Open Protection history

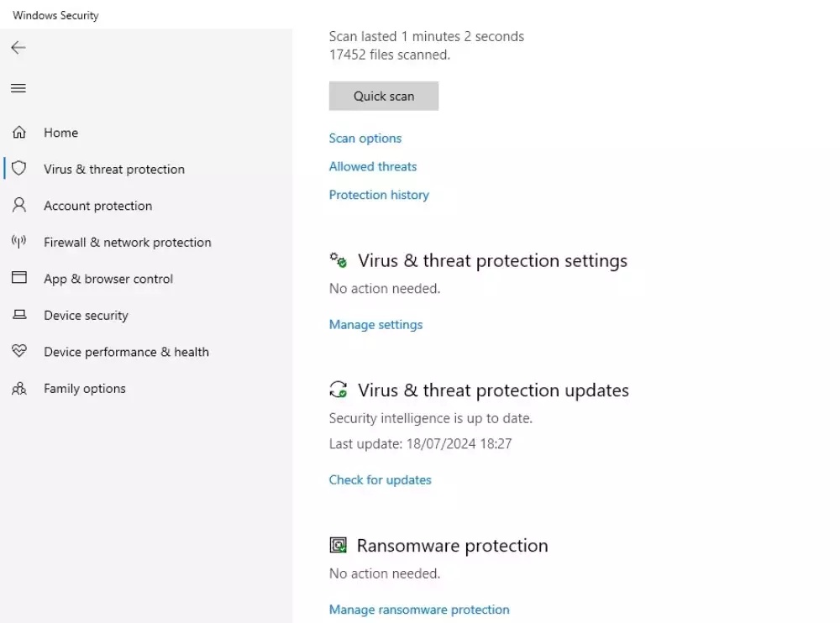[x=378, y=195]
